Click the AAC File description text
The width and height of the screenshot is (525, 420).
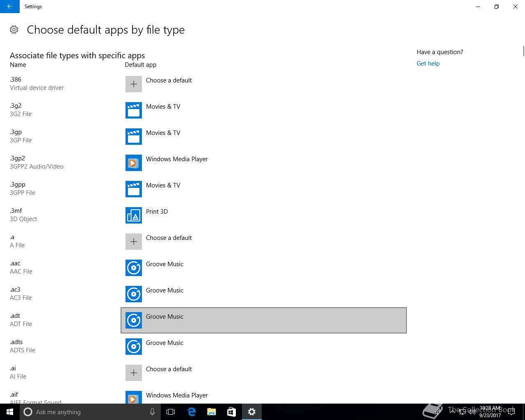21,272
